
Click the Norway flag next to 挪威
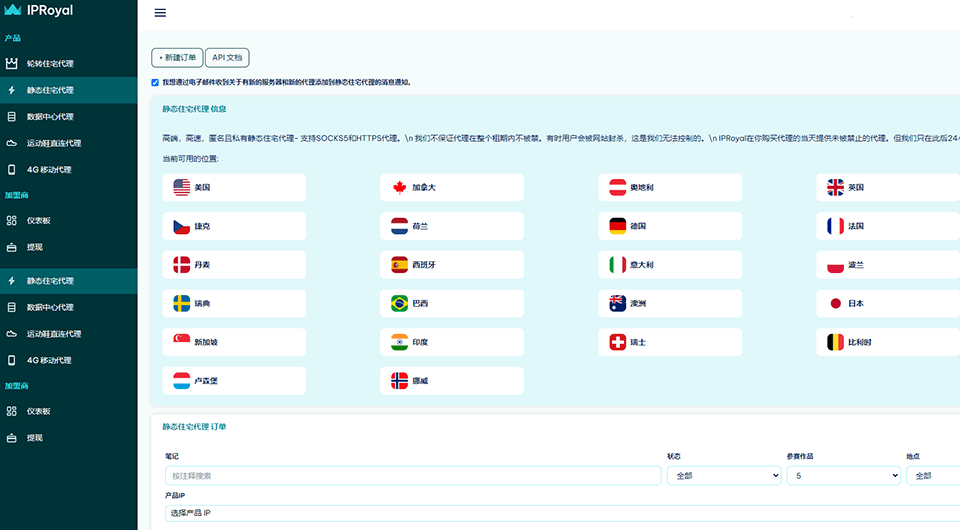[399, 381]
